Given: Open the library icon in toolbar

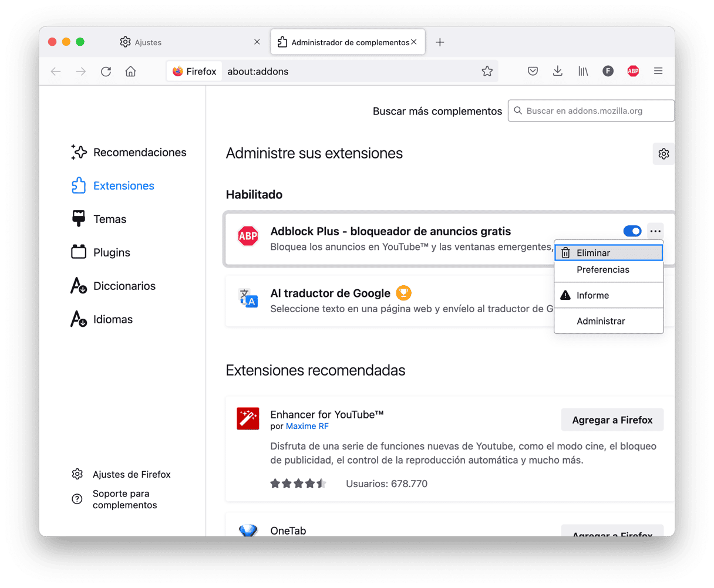Looking at the screenshot, I should (583, 72).
